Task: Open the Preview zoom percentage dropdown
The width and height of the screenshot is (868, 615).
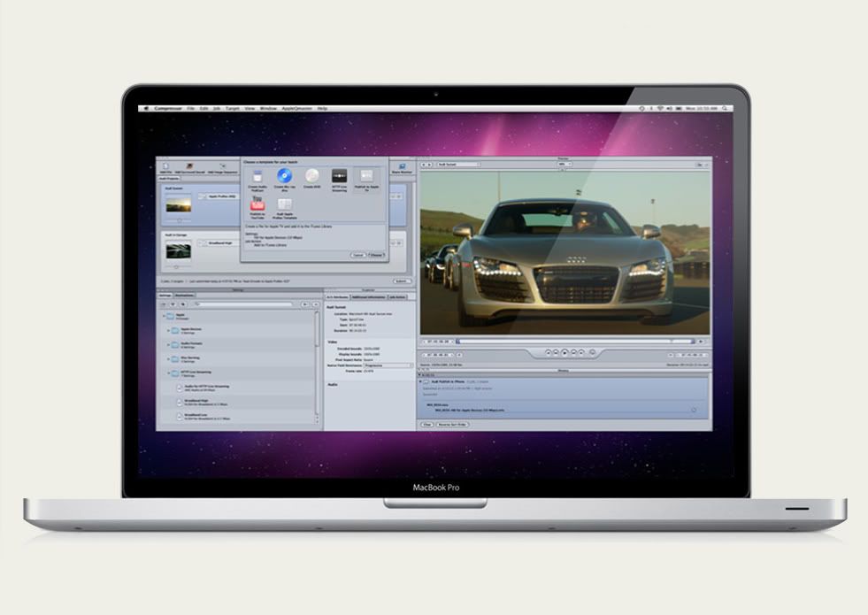Action: [x=565, y=164]
